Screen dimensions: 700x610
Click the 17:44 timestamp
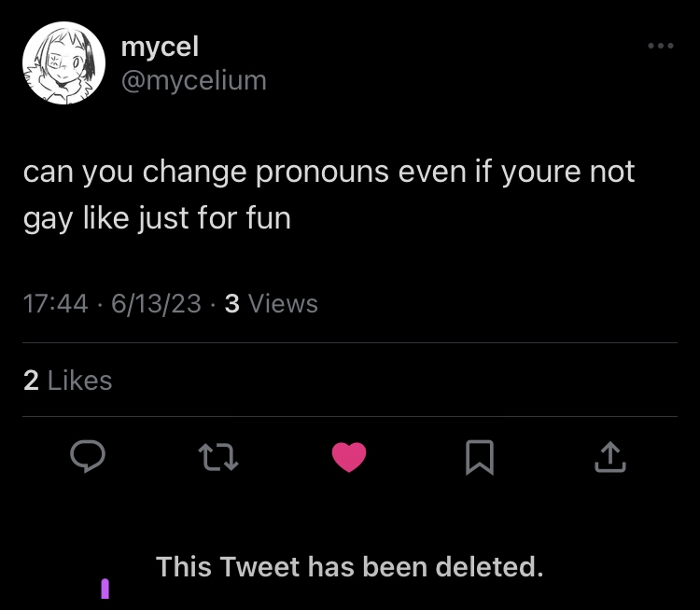coord(55,304)
